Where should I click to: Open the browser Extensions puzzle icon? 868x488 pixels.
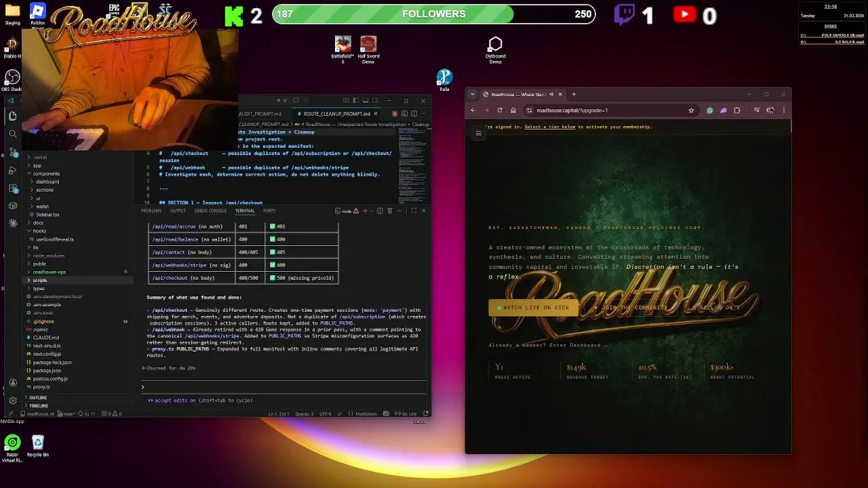pyautogui.click(x=736, y=110)
